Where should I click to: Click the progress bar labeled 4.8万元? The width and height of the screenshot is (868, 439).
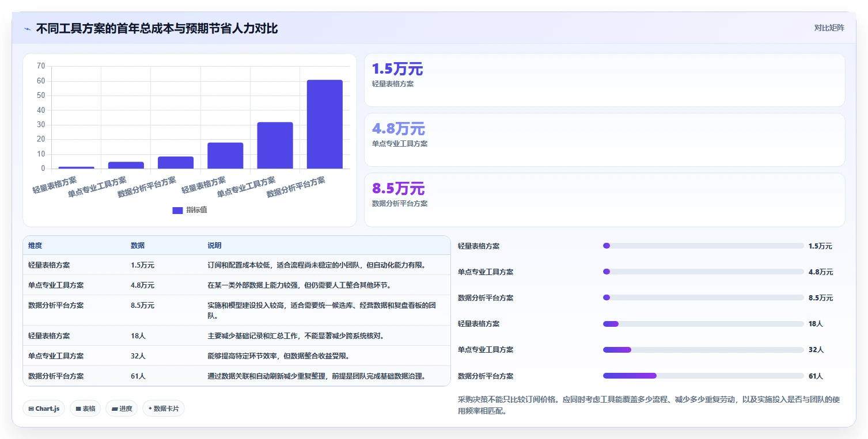[x=703, y=272]
